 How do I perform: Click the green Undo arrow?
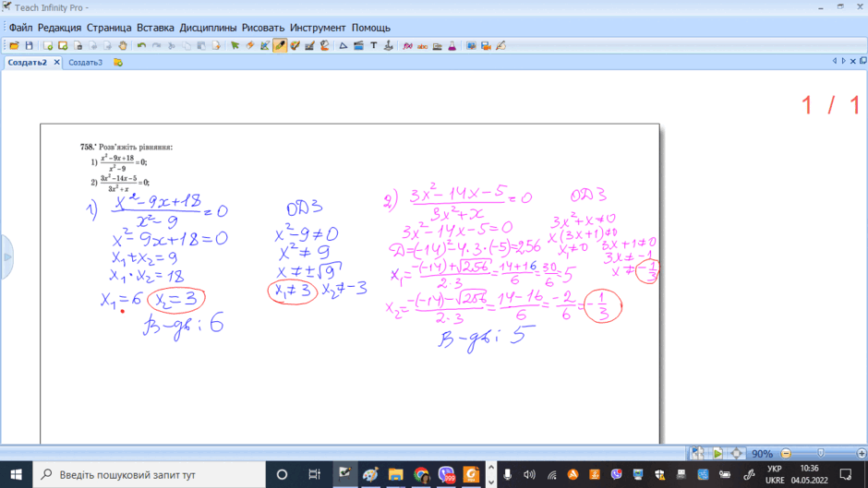point(141,46)
